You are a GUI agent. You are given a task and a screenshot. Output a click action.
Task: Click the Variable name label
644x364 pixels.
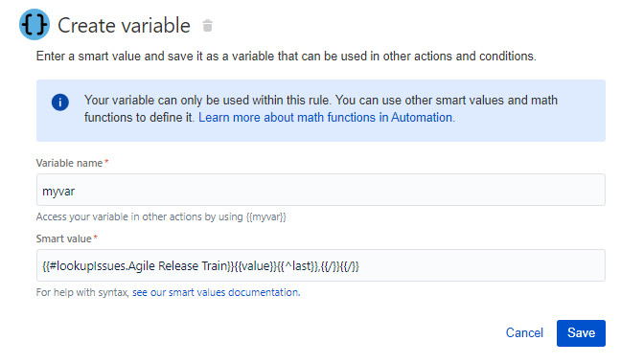click(x=69, y=163)
